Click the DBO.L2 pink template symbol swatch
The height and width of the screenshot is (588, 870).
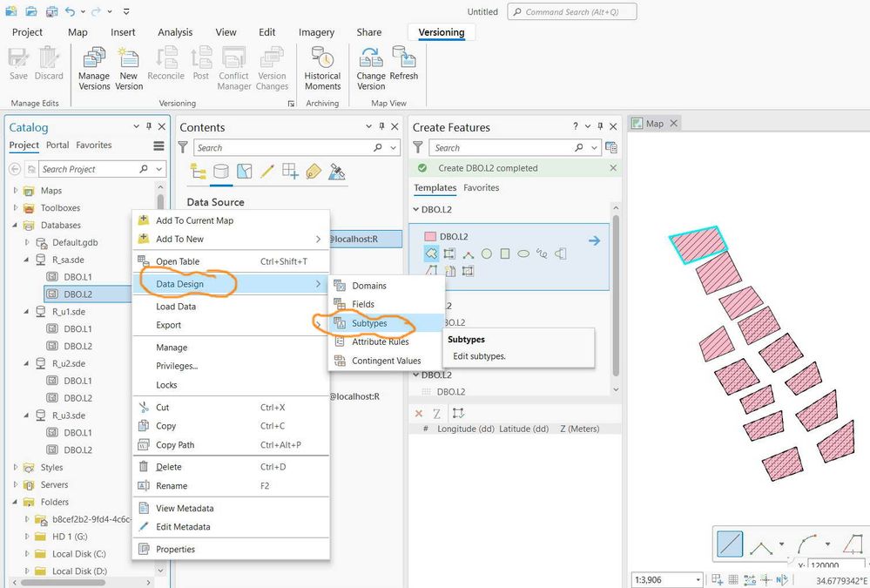tap(429, 237)
